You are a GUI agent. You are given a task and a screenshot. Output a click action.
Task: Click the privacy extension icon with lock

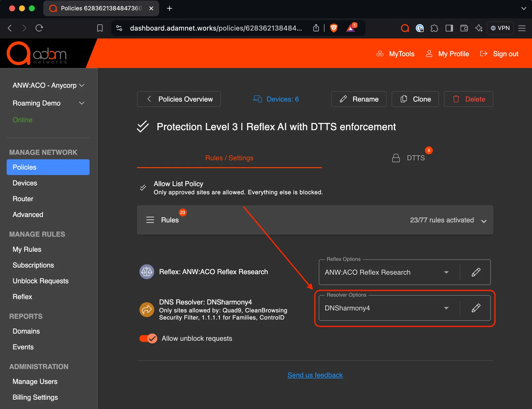[420, 28]
